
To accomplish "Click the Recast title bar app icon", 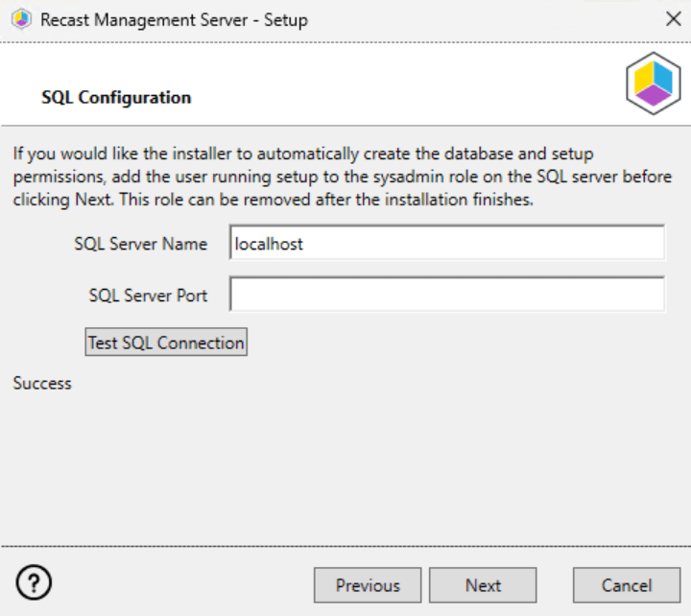I will [x=21, y=19].
